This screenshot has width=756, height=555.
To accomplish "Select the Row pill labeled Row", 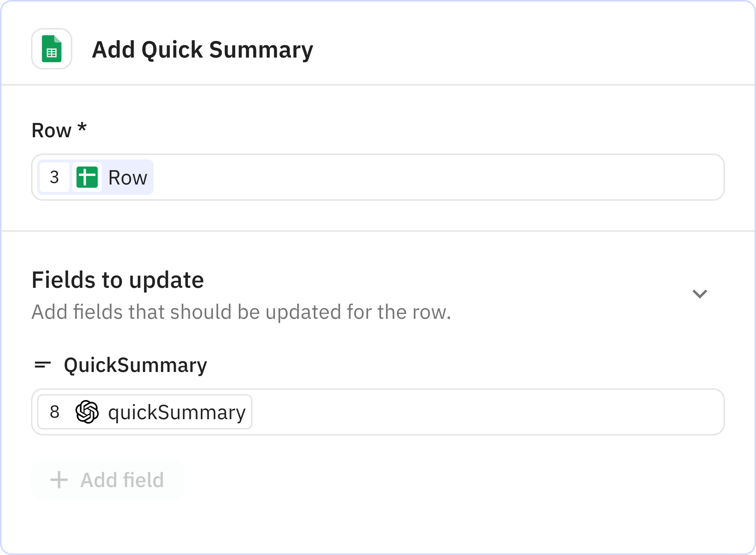I will 127,177.
